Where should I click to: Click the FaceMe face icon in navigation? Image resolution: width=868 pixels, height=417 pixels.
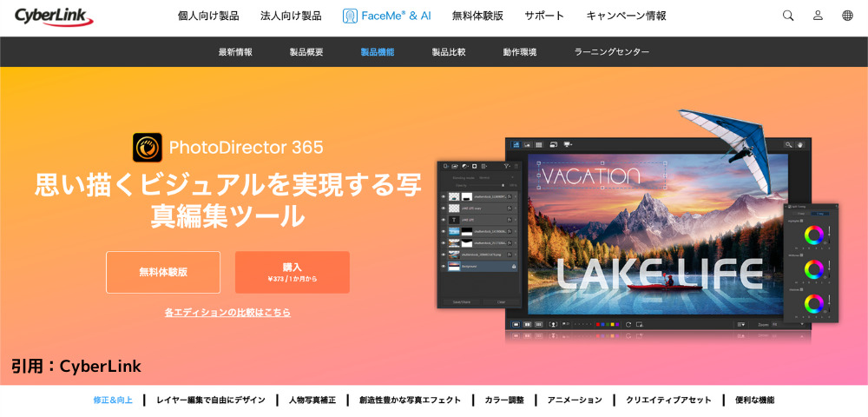pyautogui.click(x=349, y=16)
